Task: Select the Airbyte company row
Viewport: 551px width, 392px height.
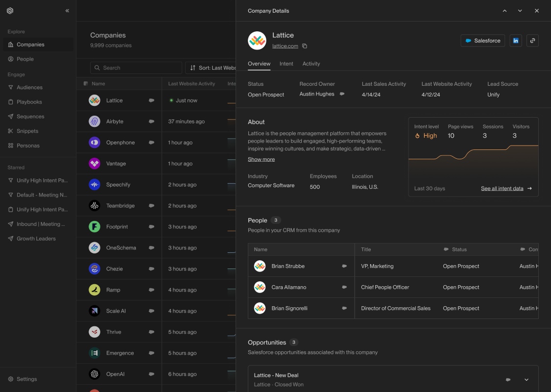Action: point(156,122)
